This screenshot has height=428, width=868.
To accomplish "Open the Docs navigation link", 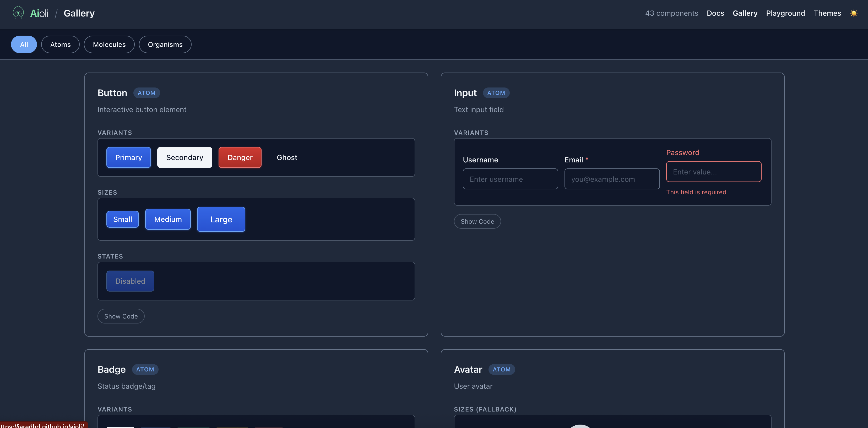I will click(x=715, y=13).
